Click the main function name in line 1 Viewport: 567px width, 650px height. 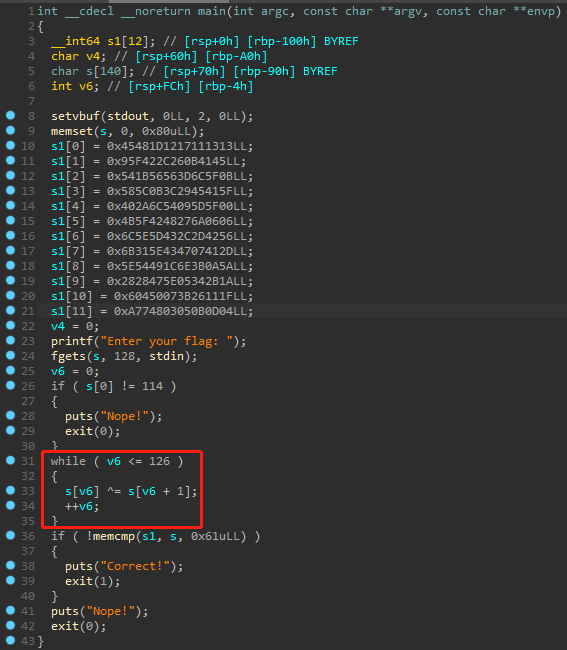click(x=211, y=11)
